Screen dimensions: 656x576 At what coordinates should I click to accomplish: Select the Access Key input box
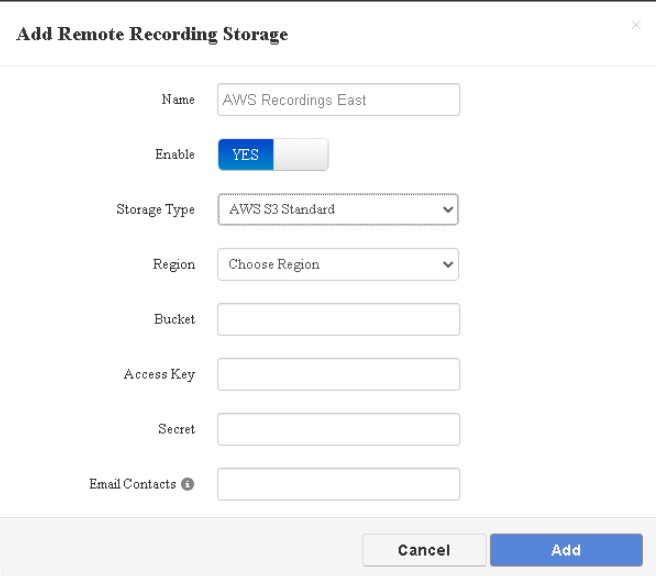pos(338,374)
